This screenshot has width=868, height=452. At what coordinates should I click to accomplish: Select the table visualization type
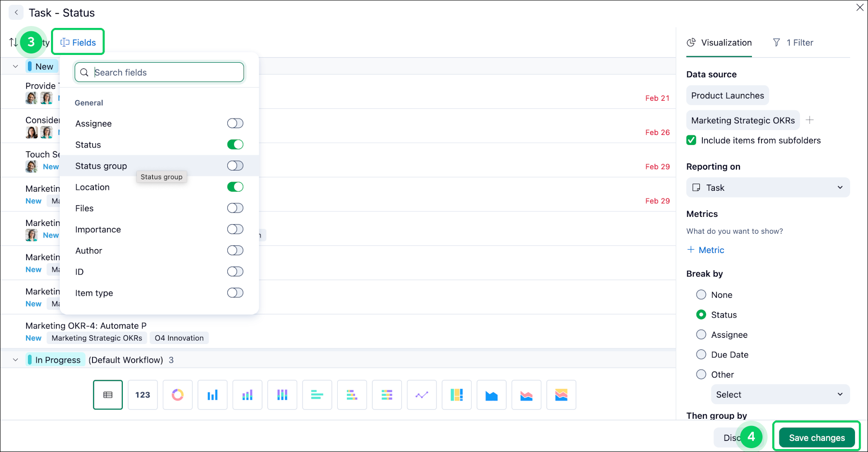tap(108, 395)
